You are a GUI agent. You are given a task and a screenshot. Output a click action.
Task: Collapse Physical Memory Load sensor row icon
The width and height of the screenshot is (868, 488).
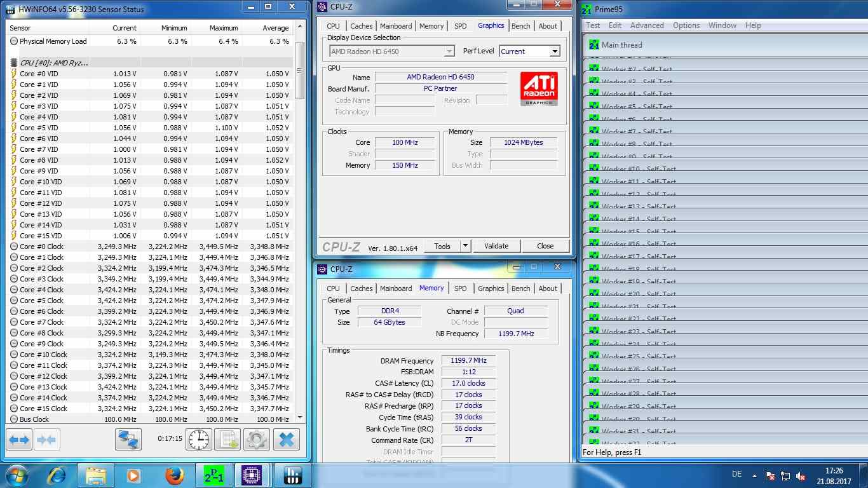click(x=14, y=41)
